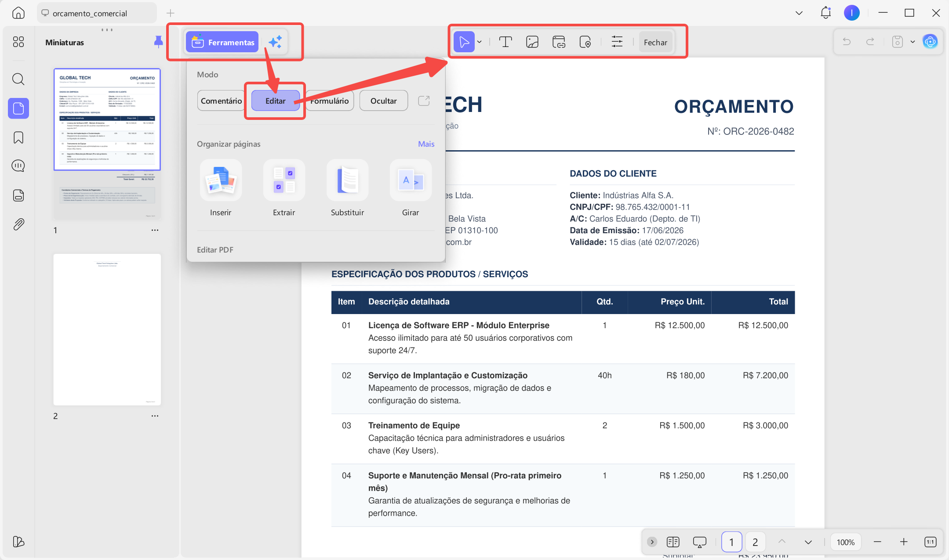Start the presentation slideshow icon
Screen dimensions: 949x560
click(x=699, y=542)
